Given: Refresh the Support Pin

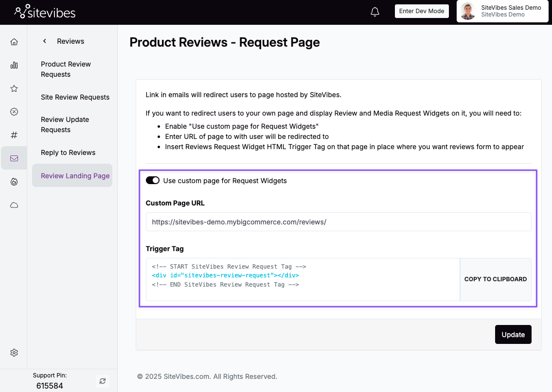Looking at the screenshot, I should coord(102,381).
